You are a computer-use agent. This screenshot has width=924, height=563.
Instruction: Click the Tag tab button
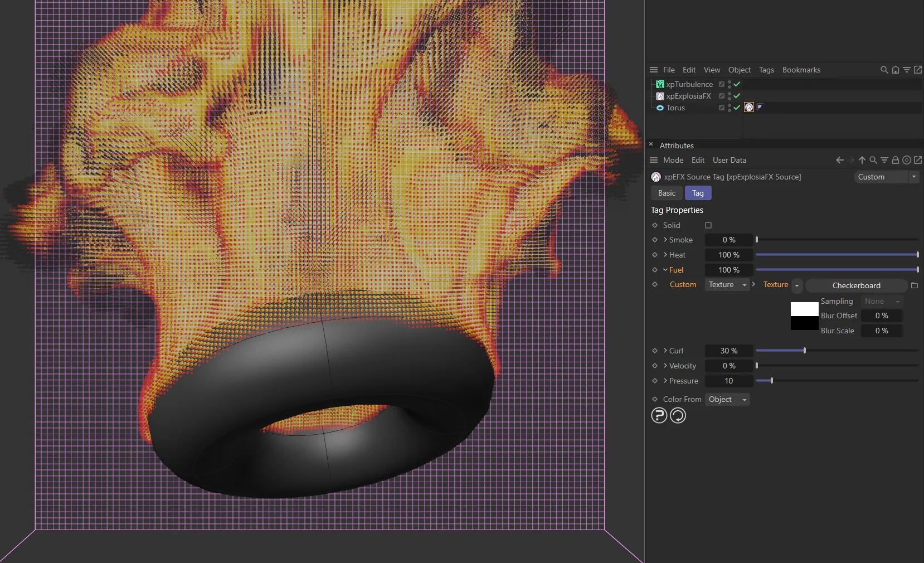pyautogui.click(x=698, y=193)
